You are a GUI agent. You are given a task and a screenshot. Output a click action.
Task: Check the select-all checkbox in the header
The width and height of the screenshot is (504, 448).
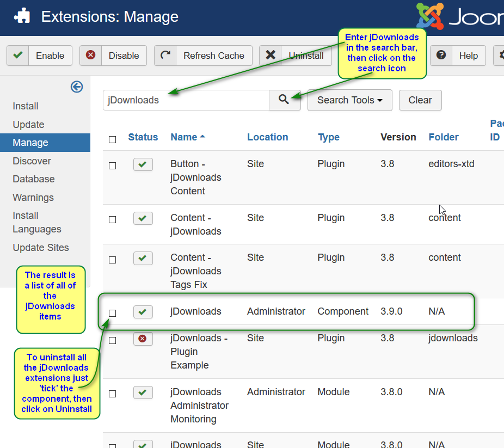point(112,139)
